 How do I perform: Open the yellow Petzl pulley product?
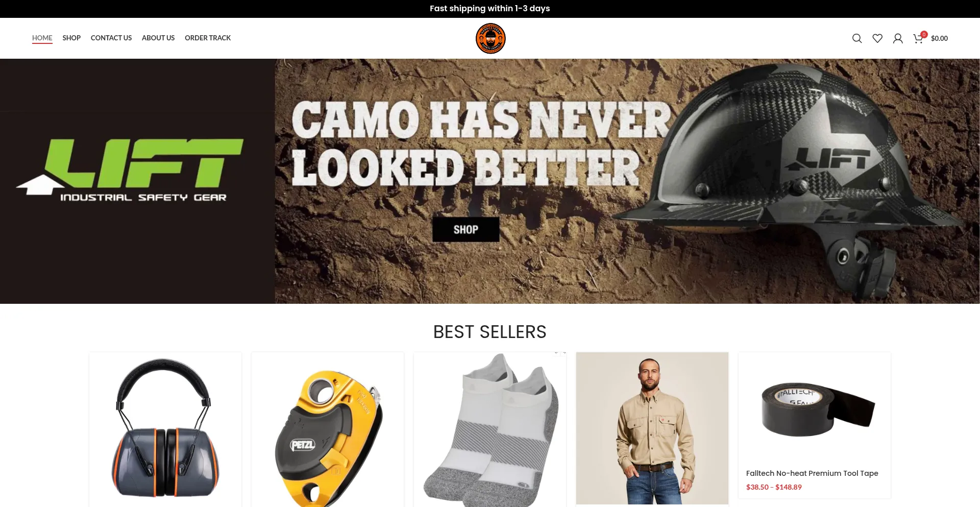click(328, 429)
